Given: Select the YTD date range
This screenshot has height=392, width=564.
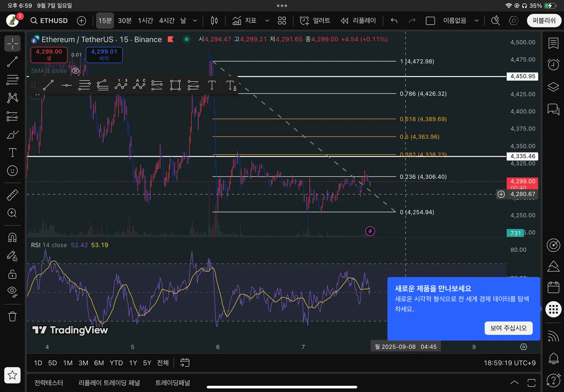Looking at the screenshot, I should point(116,363).
